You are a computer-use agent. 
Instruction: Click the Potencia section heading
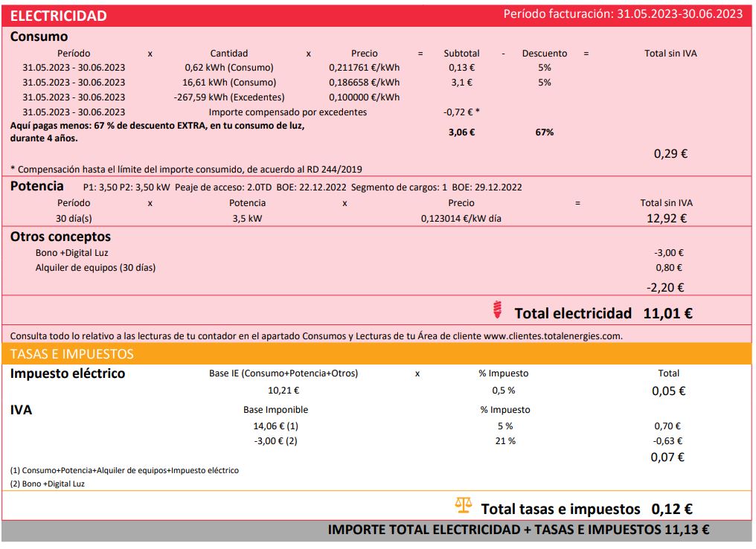coord(37,187)
